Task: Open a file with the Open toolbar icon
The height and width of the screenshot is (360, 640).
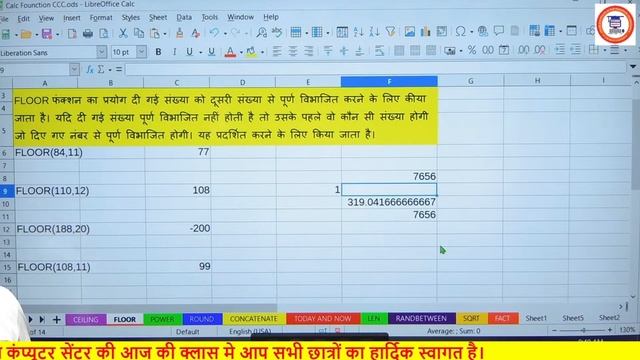Action: [26, 34]
